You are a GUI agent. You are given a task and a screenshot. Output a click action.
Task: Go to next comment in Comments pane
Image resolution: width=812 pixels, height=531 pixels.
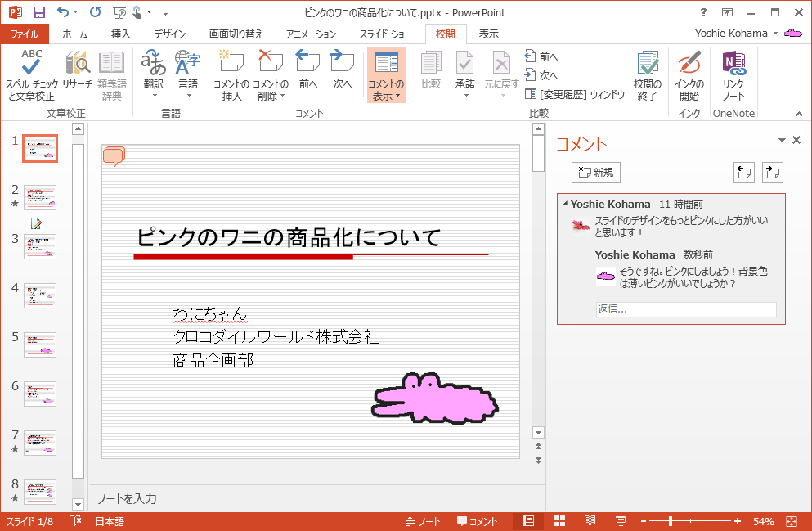[773, 172]
